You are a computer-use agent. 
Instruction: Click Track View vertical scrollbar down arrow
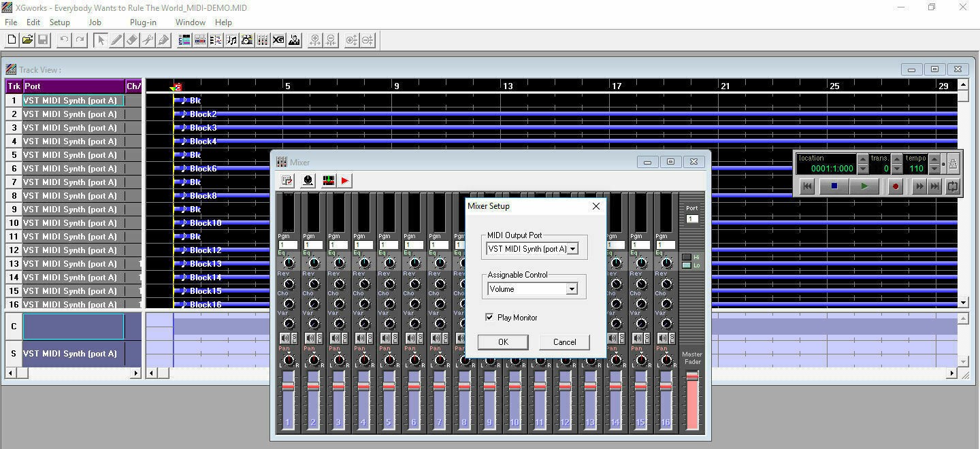[963, 302]
